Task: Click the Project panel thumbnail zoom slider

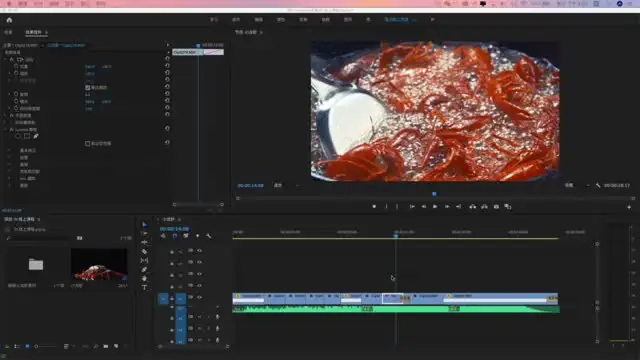Action: [x=46, y=346]
